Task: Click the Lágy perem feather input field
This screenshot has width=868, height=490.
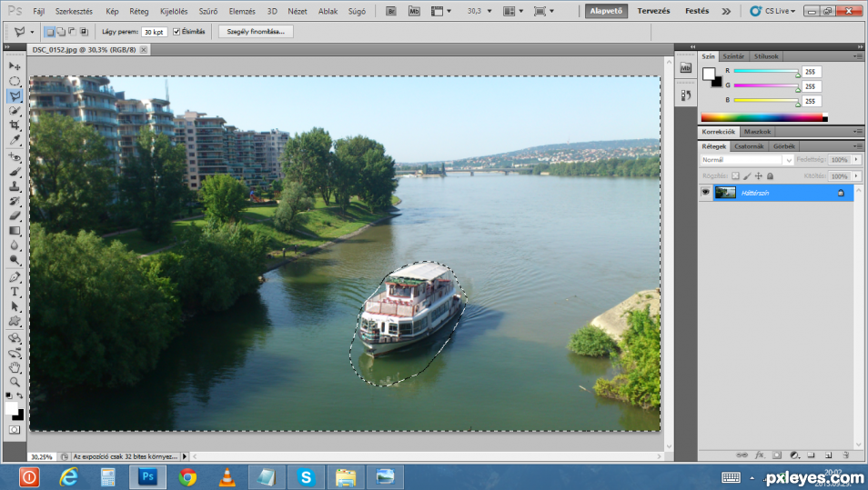Action: [x=155, y=32]
